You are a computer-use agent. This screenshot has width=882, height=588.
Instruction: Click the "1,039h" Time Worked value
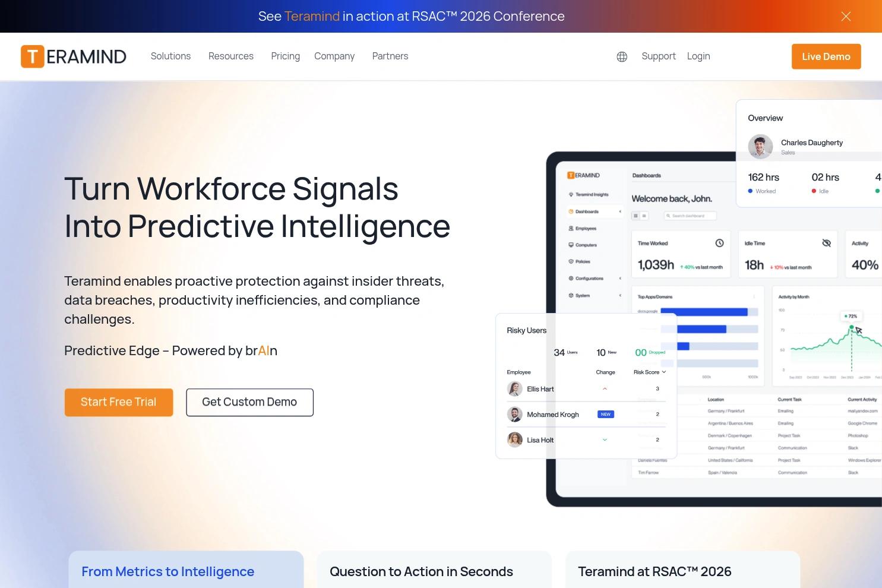pyautogui.click(x=656, y=265)
